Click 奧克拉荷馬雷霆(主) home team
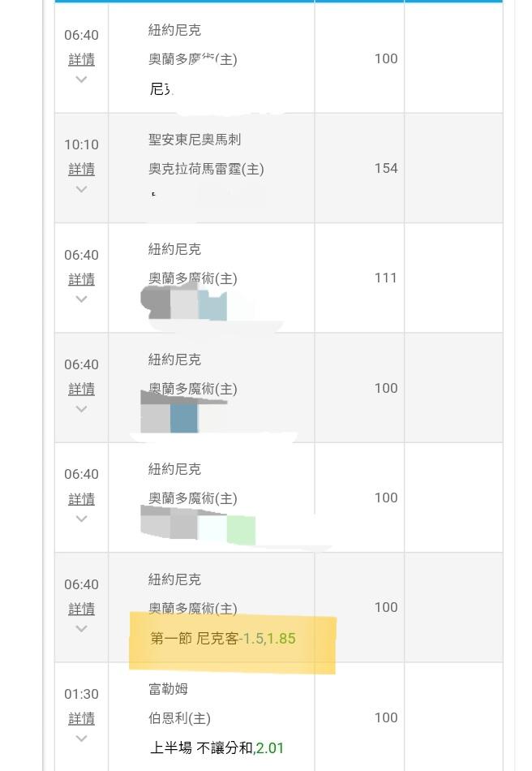The height and width of the screenshot is (771, 532). [206, 169]
